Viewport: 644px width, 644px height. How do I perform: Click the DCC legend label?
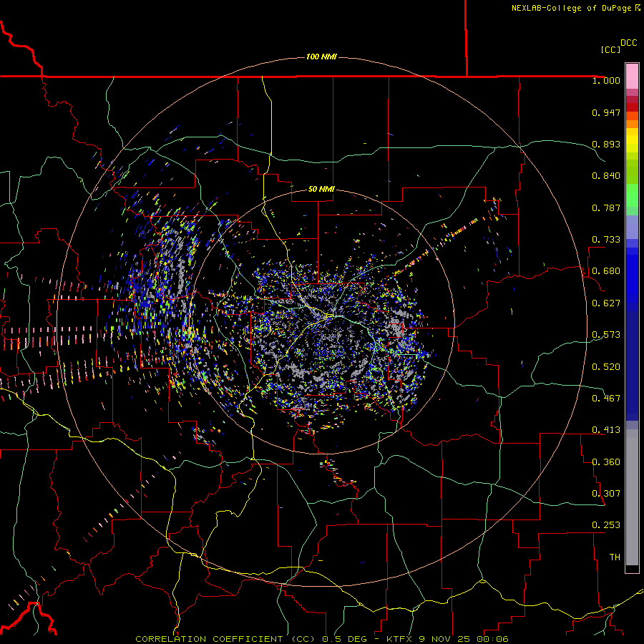coord(629,43)
